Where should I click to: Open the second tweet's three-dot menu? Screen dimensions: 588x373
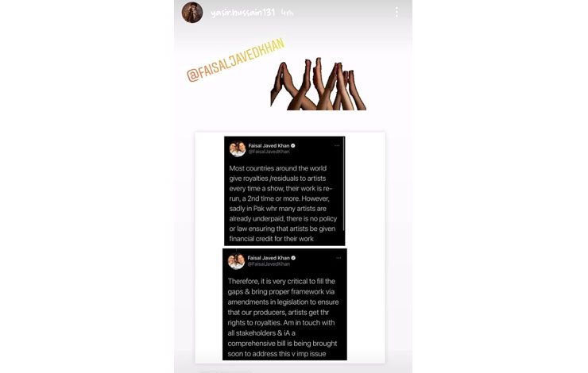click(338, 258)
